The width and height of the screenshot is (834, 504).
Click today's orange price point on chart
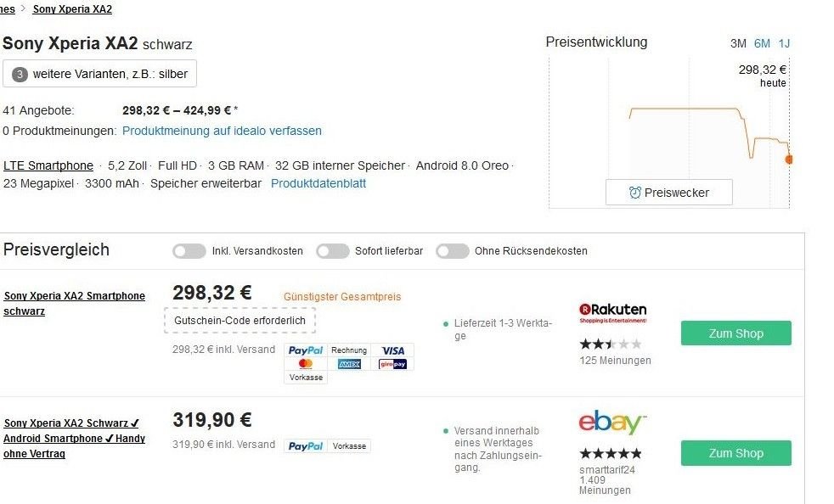point(789,160)
